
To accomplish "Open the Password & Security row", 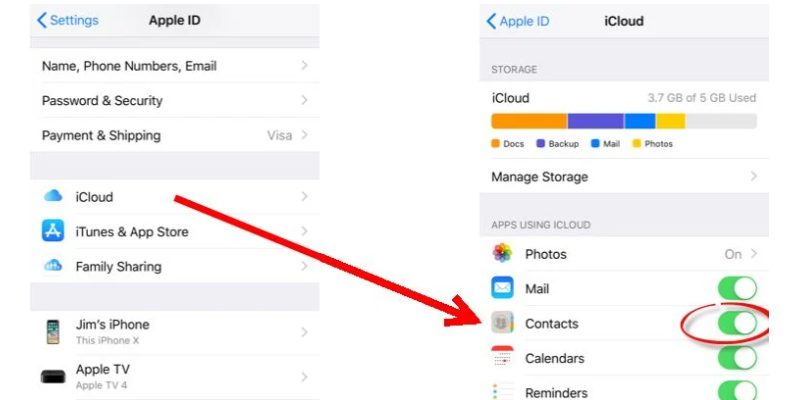I will [175, 100].
